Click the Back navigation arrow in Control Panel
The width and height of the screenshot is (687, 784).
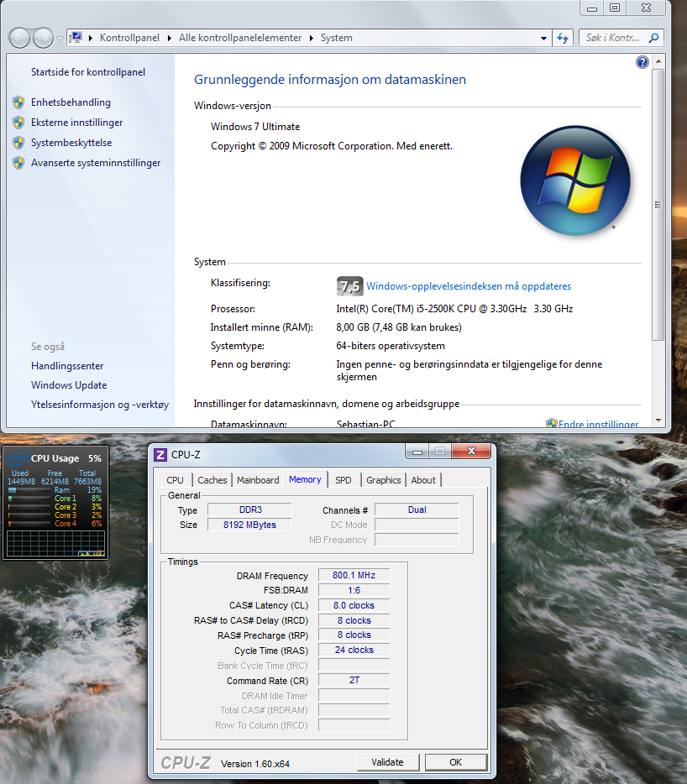19,38
